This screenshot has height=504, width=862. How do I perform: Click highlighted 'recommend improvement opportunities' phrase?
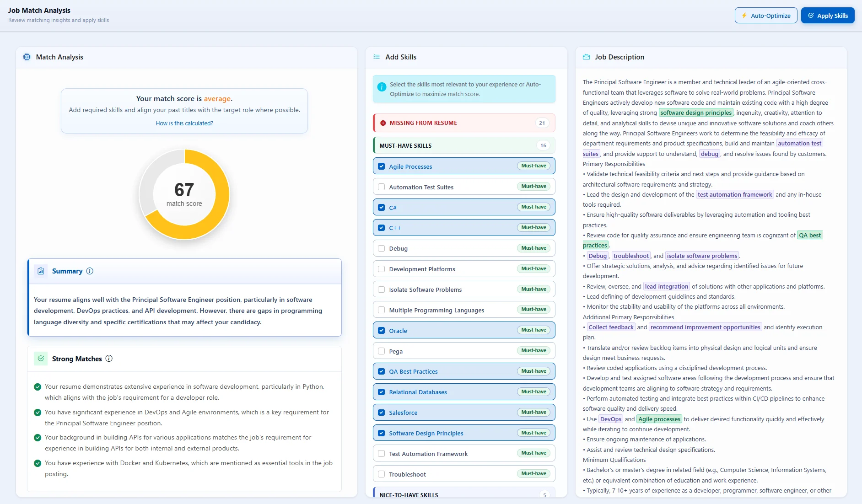pyautogui.click(x=705, y=327)
